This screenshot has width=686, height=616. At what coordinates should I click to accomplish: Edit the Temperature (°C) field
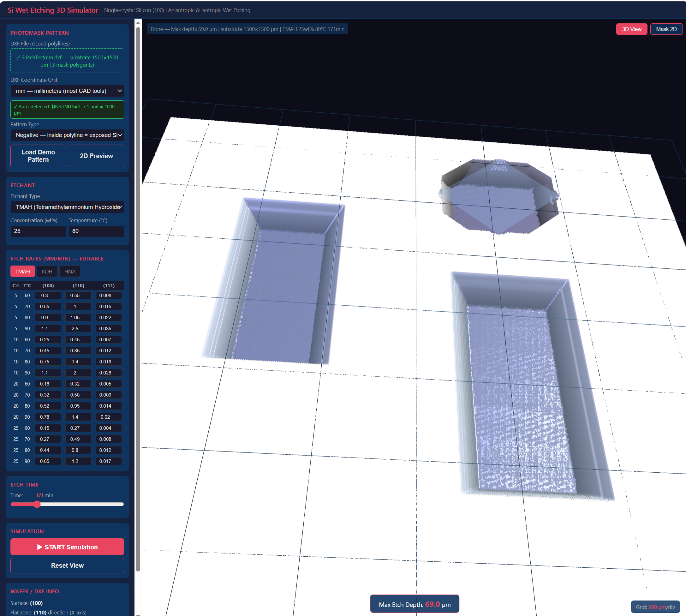pos(96,231)
